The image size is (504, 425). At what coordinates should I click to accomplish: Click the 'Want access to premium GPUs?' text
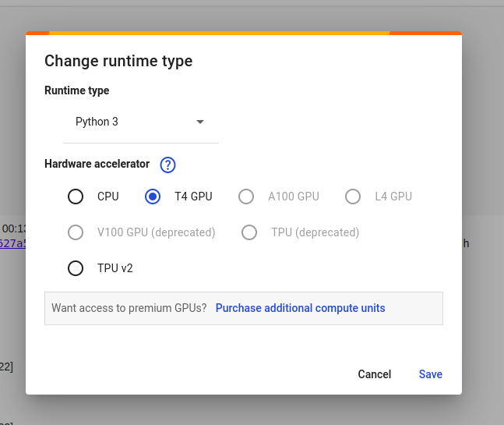[129, 308]
